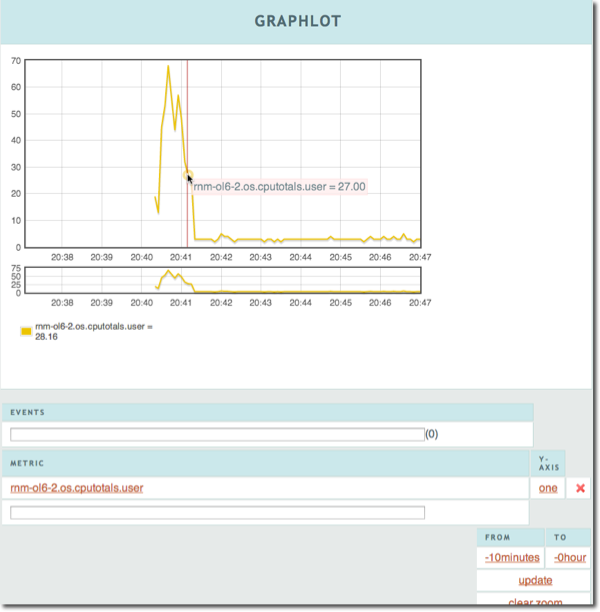Click the tooltip showing value 27.00
Screen dimensions: 600x612
point(280,186)
